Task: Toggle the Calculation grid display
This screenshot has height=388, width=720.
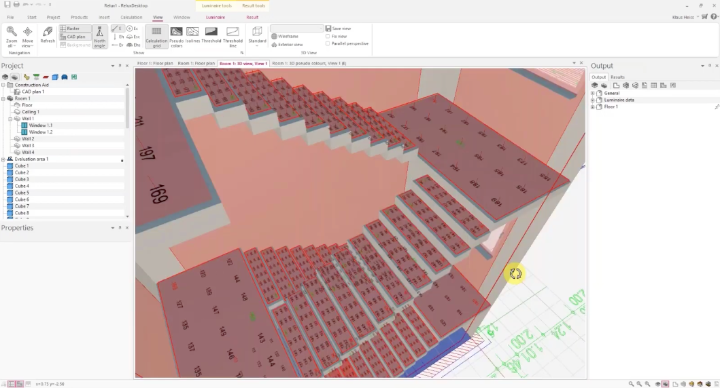Action: 157,36
